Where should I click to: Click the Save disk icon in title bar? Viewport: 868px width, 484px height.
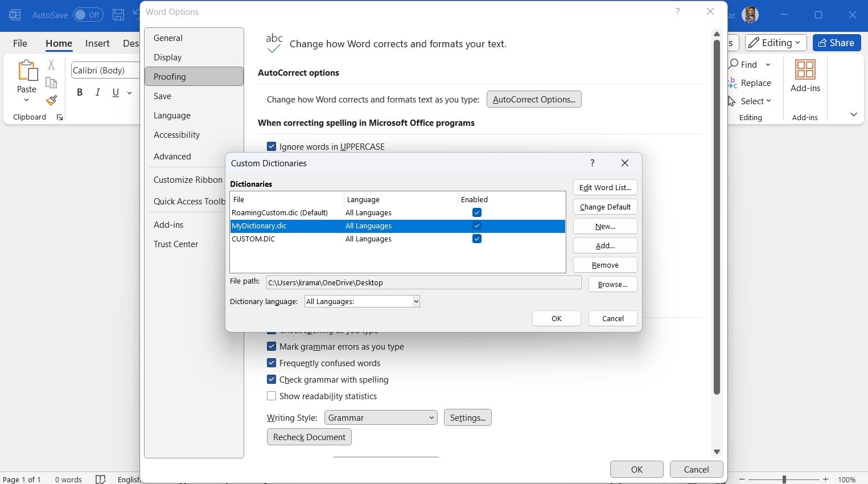point(118,15)
